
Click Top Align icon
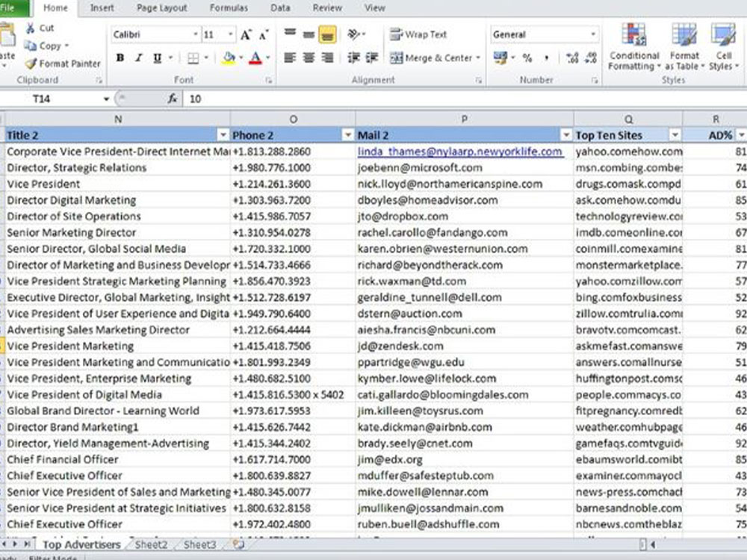point(290,34)
